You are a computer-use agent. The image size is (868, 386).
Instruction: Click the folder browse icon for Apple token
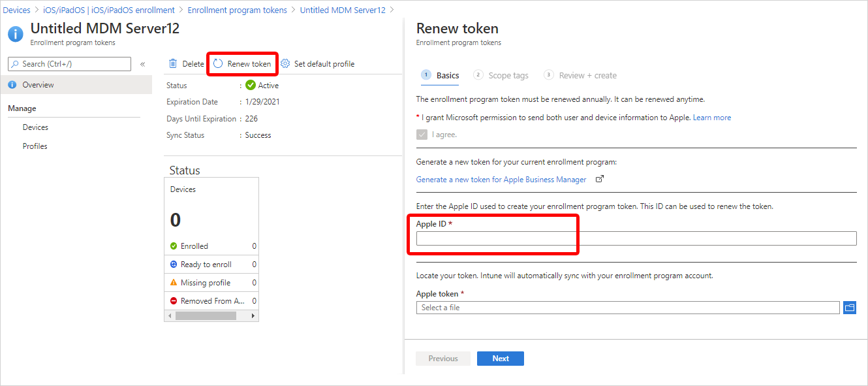pyautogui.click(x=849, y=308)
